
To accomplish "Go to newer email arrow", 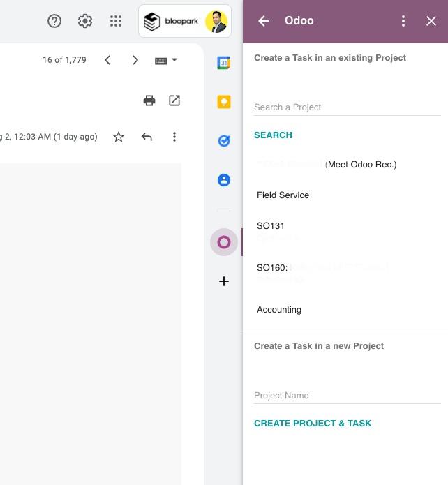I will click(x=107, y=60).
